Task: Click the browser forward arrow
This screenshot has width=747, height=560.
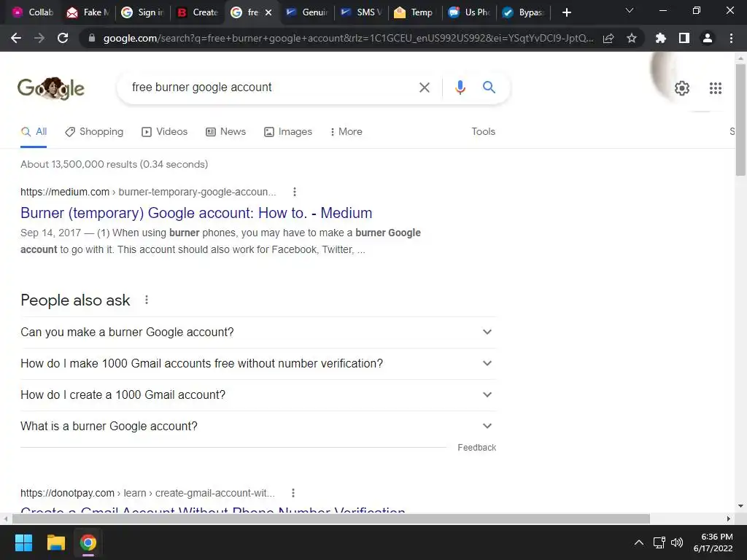Action: tap(39, 38)
